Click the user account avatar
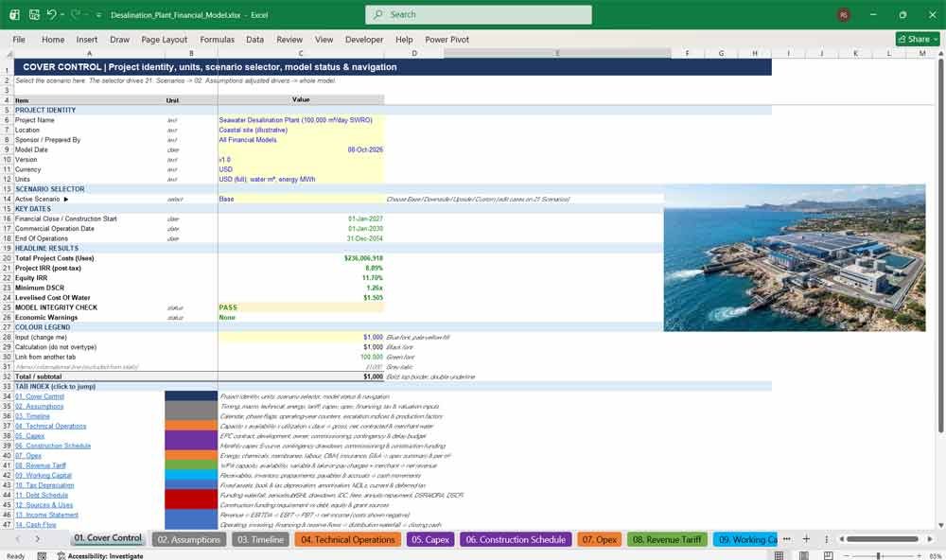The width and height of the screenshot is (946, 560). point(844,14)
